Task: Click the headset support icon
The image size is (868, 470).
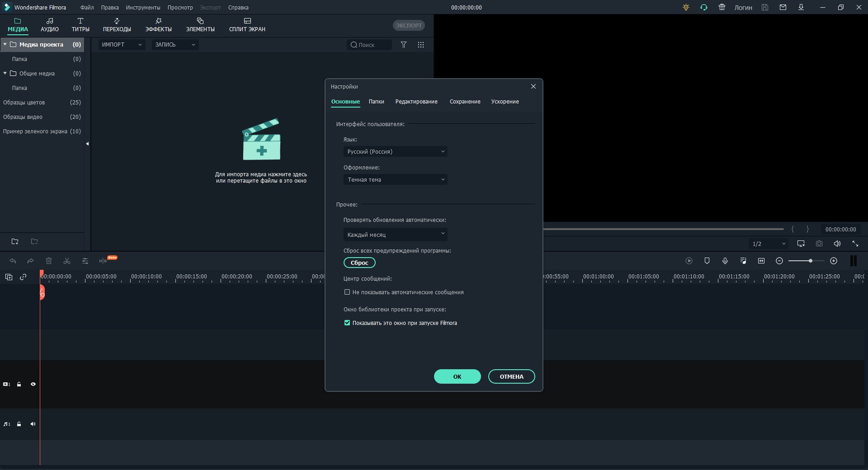Action: [704, 7]
